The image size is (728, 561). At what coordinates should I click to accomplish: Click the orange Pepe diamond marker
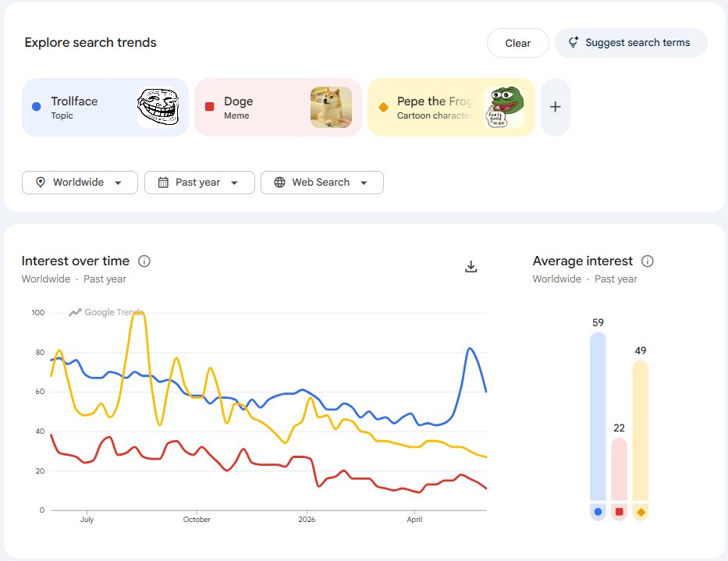[383, 107]
